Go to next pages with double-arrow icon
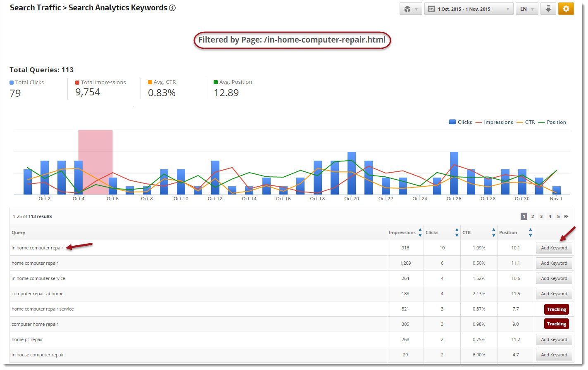Screen dimensions: 588x370 [567, 216]
